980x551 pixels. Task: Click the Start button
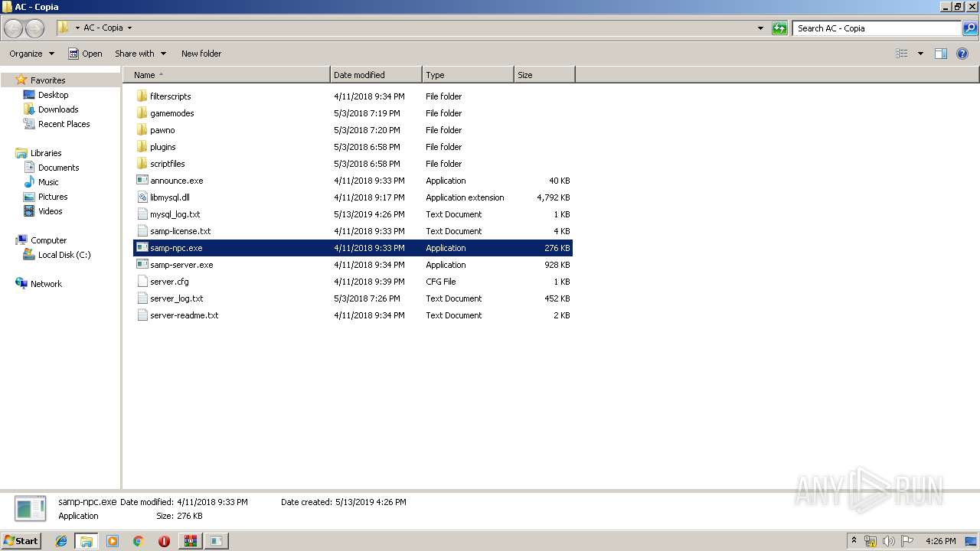pos(21,541)
